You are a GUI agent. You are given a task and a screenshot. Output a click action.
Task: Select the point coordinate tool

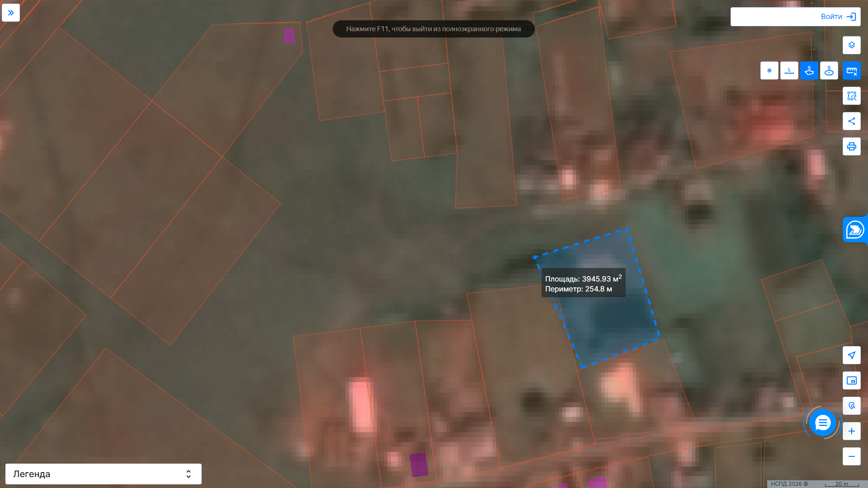pyautogui.click(x=769, y=70)
